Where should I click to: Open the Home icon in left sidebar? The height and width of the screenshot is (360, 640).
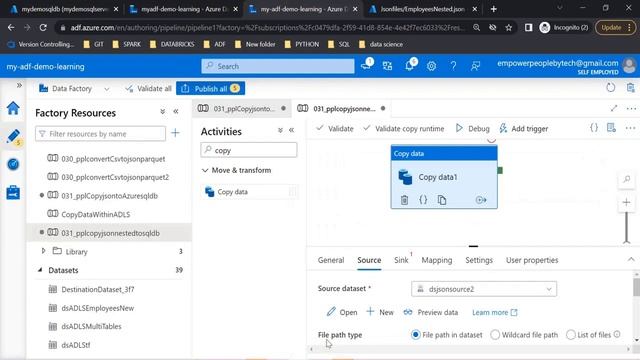pos(13,108)
